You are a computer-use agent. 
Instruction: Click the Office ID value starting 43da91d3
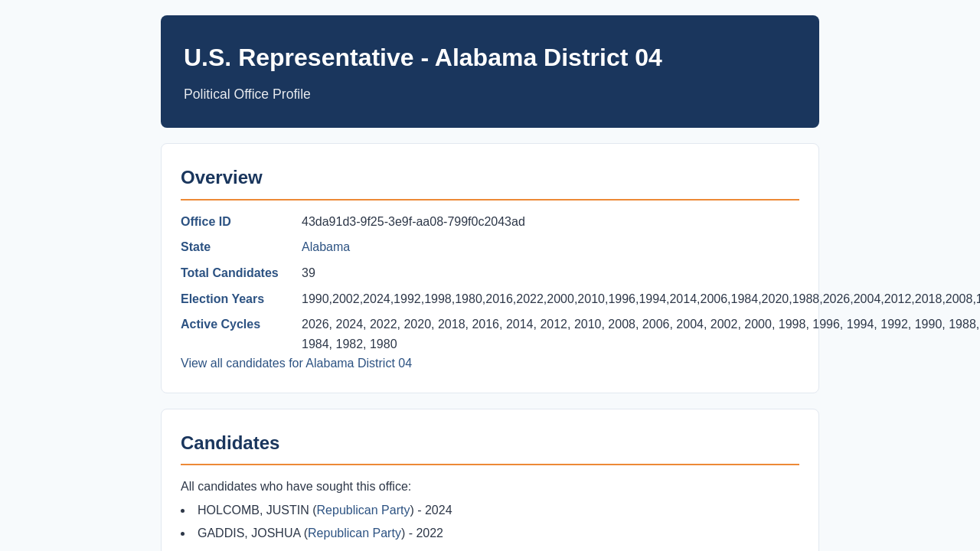(x=413, y=222)
